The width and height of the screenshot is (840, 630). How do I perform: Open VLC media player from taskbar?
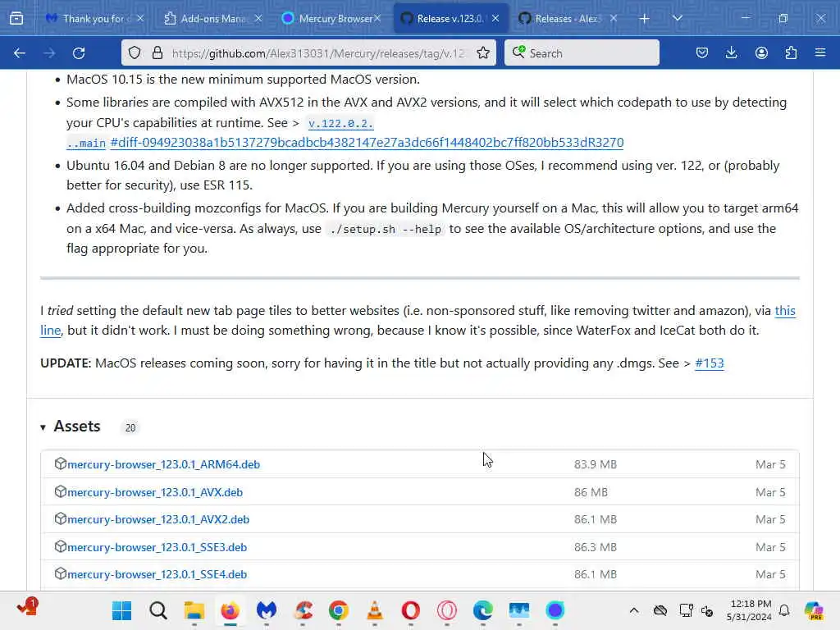[374, 610]
